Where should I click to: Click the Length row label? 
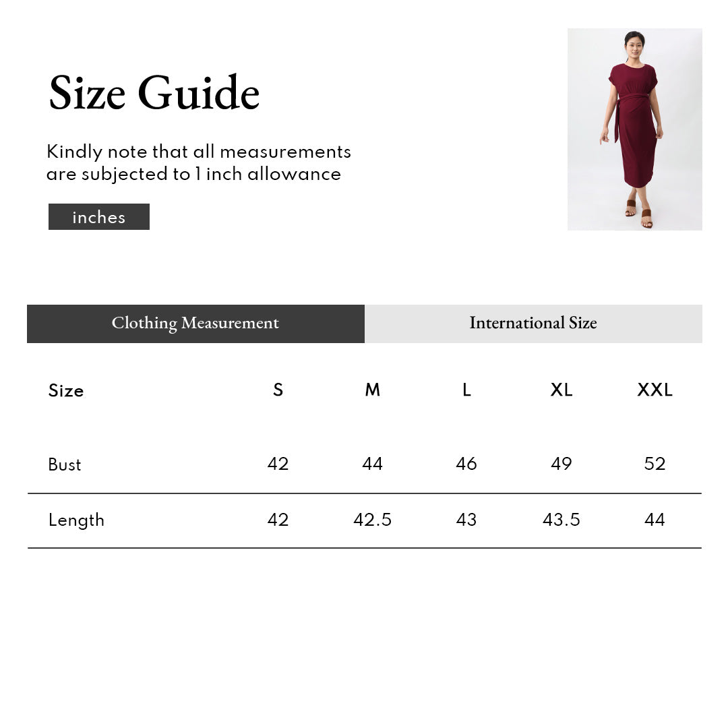(x=76, y=520)
